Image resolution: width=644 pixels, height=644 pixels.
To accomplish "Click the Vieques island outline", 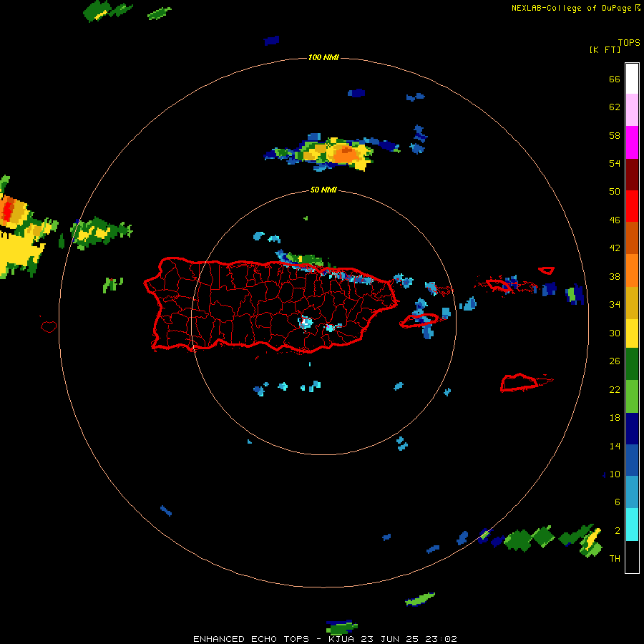I will coord(419,321).
